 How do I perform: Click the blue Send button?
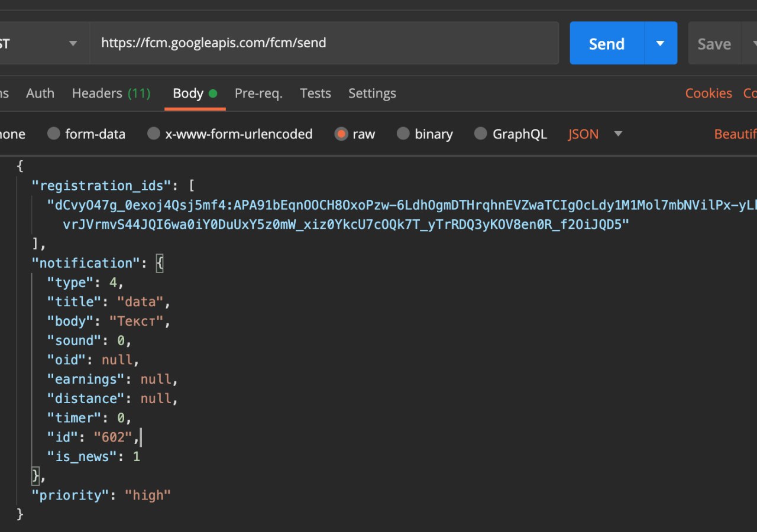[x=607, y=44]
